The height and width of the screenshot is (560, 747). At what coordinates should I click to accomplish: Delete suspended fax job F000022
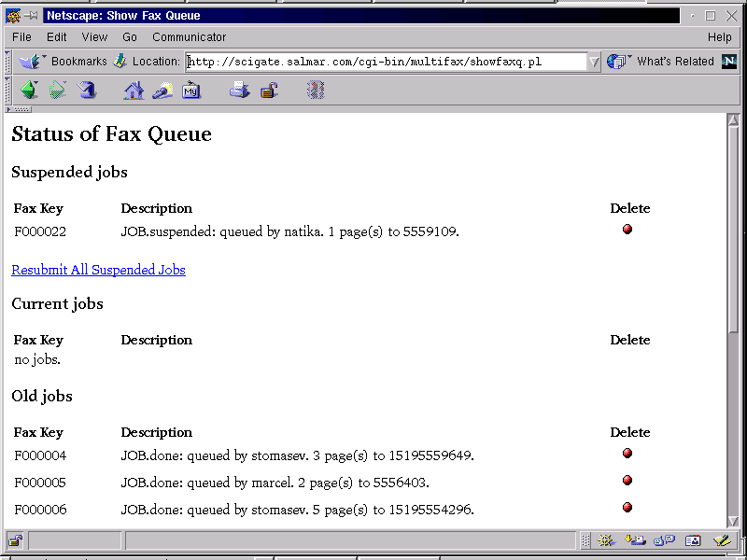[627, 230]
